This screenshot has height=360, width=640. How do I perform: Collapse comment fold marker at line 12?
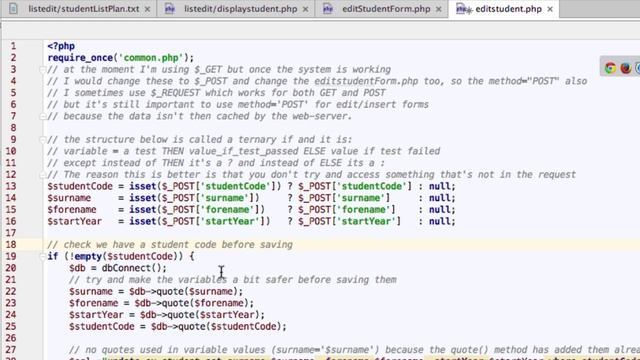tap(42, 175)
